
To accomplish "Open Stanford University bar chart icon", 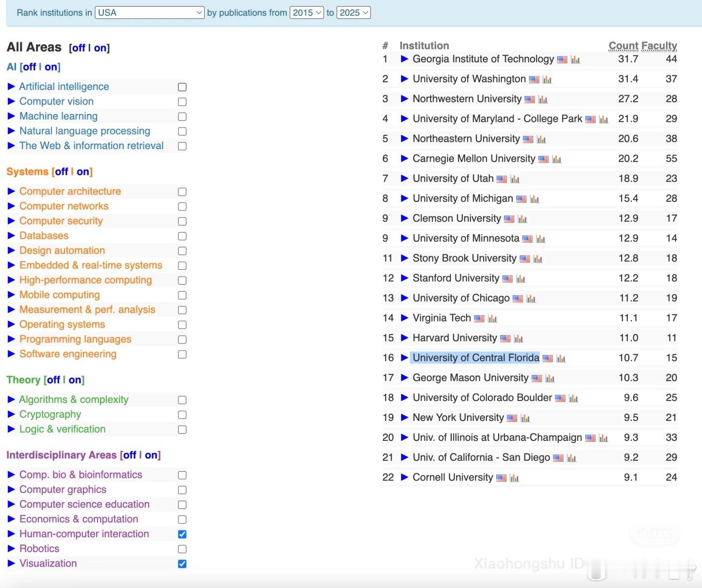I will click(521, 280).
